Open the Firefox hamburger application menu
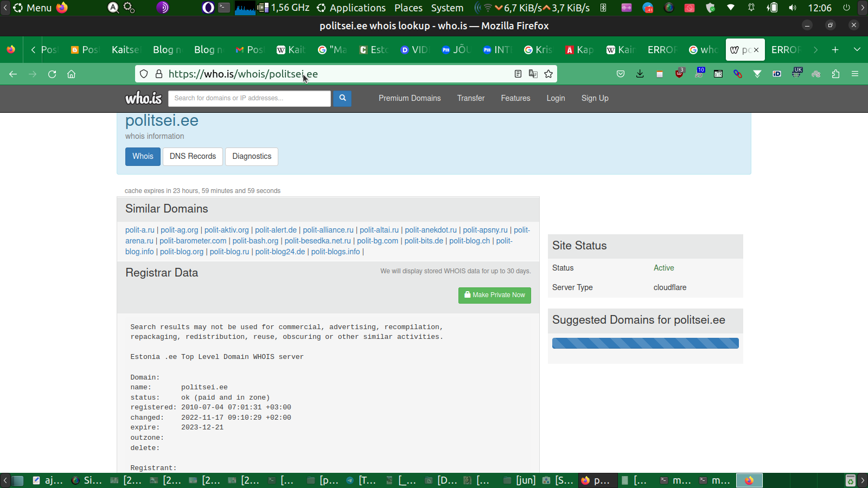This screenshot has height=488, width=868. pyautogui.click(x=855, y=74)
